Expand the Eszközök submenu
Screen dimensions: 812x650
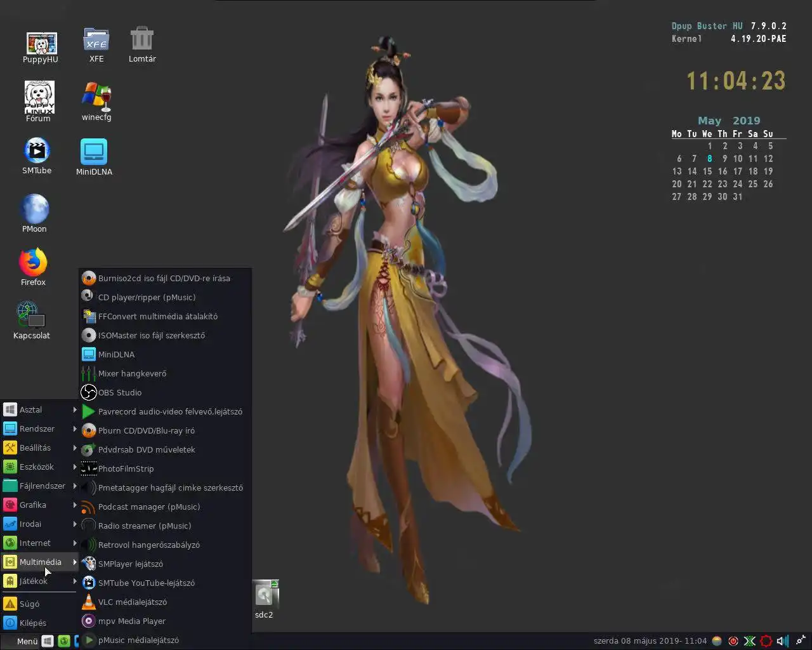coord(40,467)
